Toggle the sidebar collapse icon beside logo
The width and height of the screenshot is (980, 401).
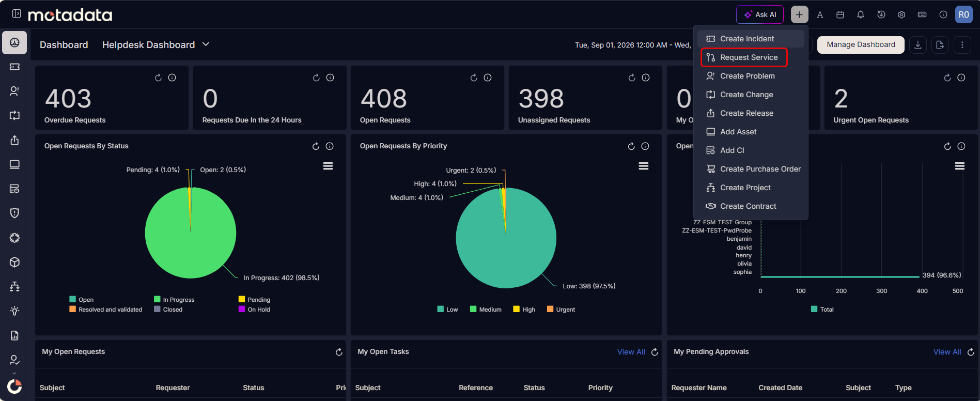pos(17,14)
